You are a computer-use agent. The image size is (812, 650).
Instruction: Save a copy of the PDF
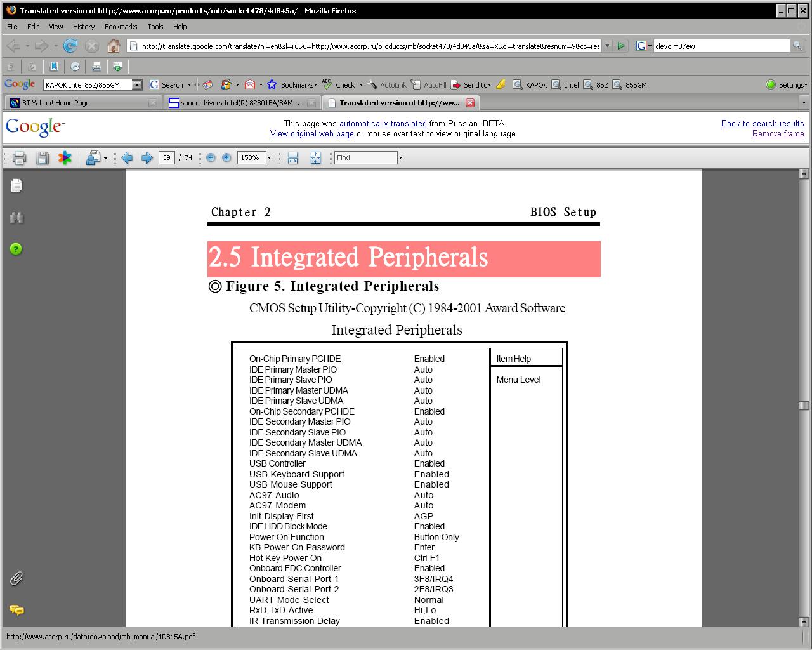(42, 158)
